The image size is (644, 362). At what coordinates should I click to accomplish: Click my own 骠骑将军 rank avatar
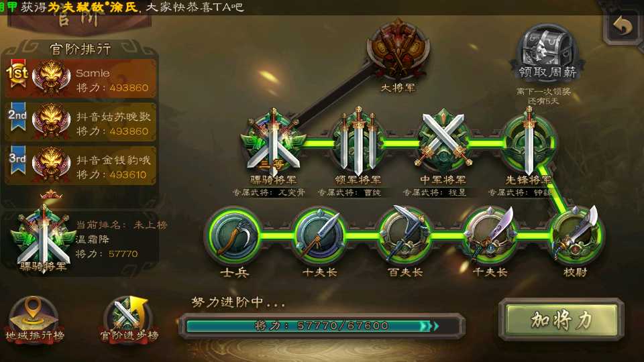pyautogui.click(x=44, y=238)
